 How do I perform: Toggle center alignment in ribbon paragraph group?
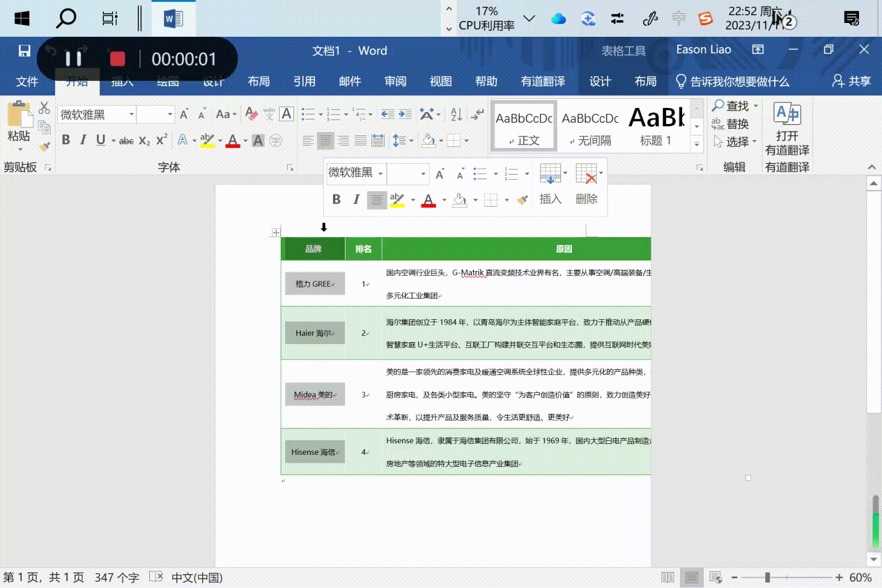click(x=326, y=140)
